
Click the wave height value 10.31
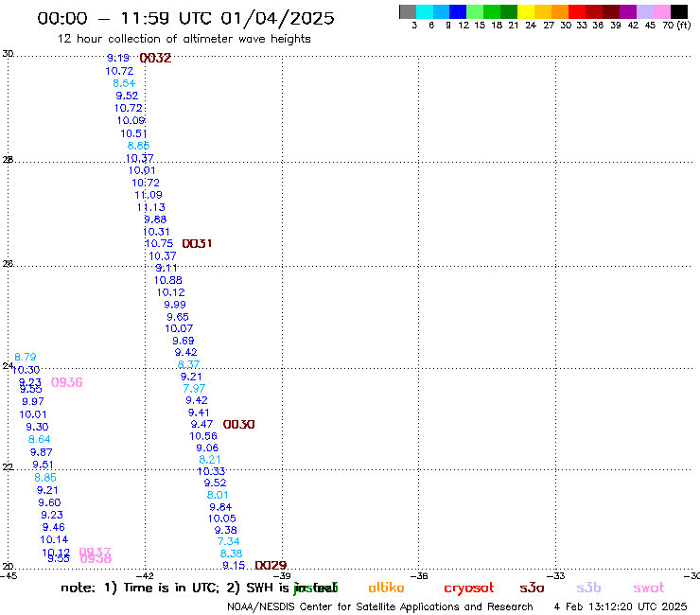click(156, 232)
